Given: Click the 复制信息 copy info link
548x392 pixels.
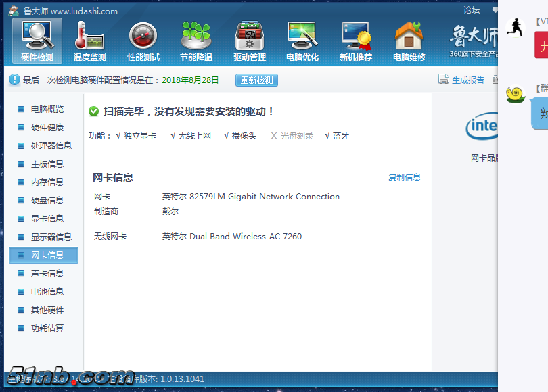Looking at the screenshot, I should tap(404, 178).
